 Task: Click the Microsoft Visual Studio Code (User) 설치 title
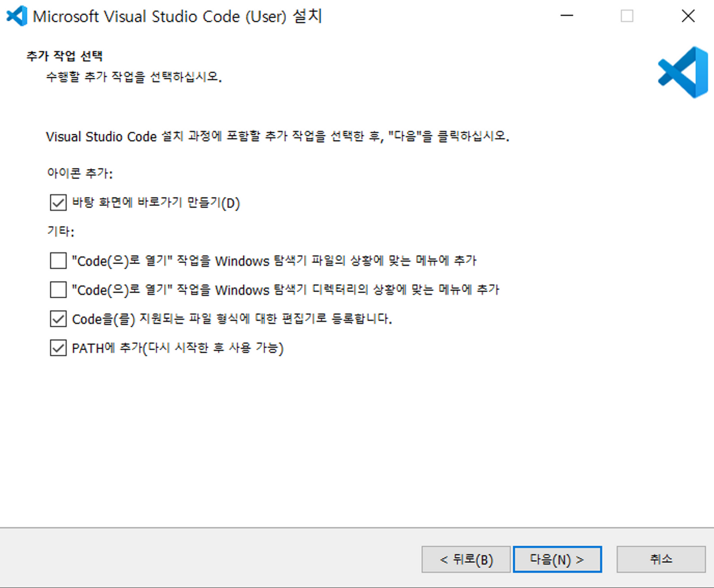[x=177, y=16]
